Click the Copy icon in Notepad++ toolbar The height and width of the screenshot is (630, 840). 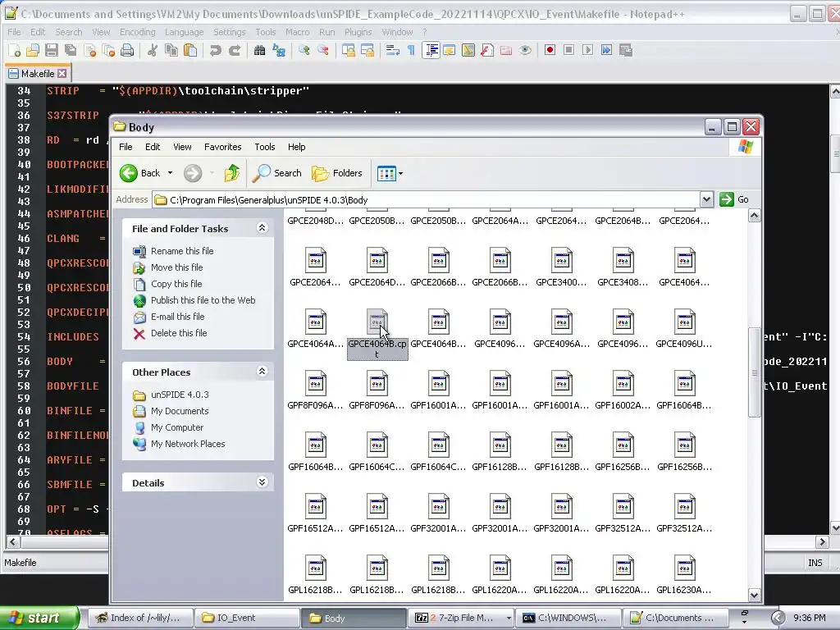171,50
